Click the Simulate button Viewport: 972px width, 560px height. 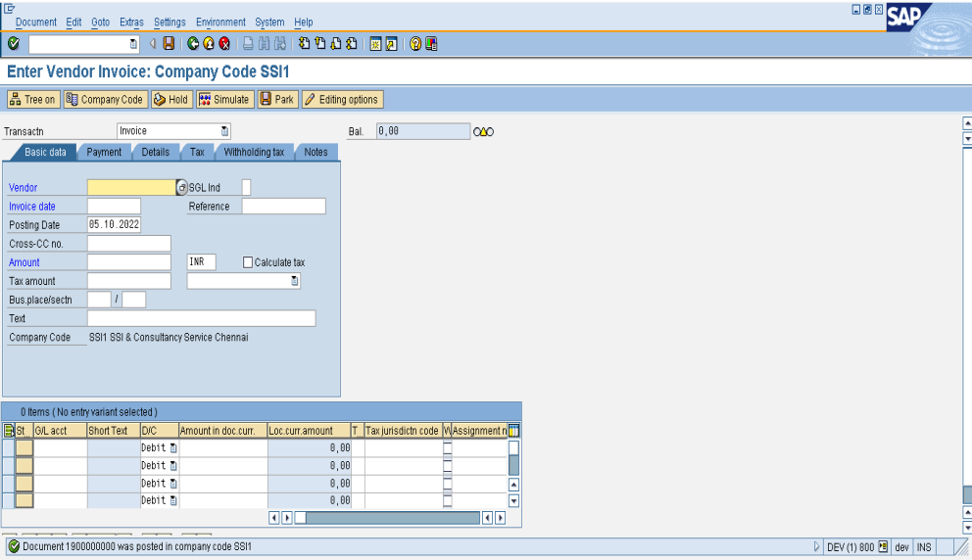click(x=224, y=99)
